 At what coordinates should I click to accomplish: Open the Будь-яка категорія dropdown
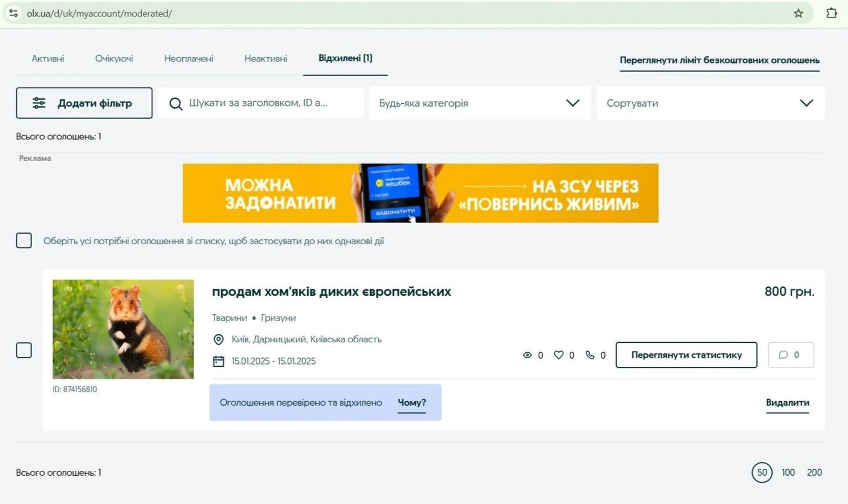click(478, 103)
